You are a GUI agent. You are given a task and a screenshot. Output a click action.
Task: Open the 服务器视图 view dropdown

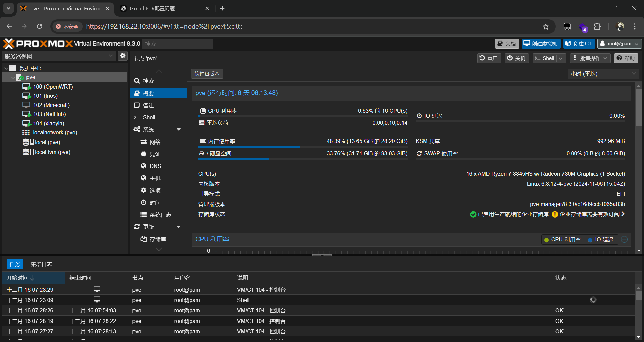click(x=59, y=56)
